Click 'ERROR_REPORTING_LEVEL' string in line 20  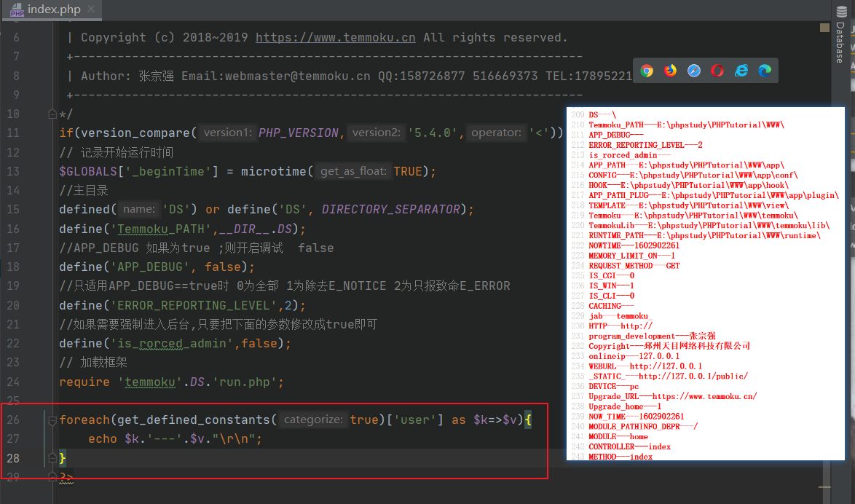(x=194, y=305)
